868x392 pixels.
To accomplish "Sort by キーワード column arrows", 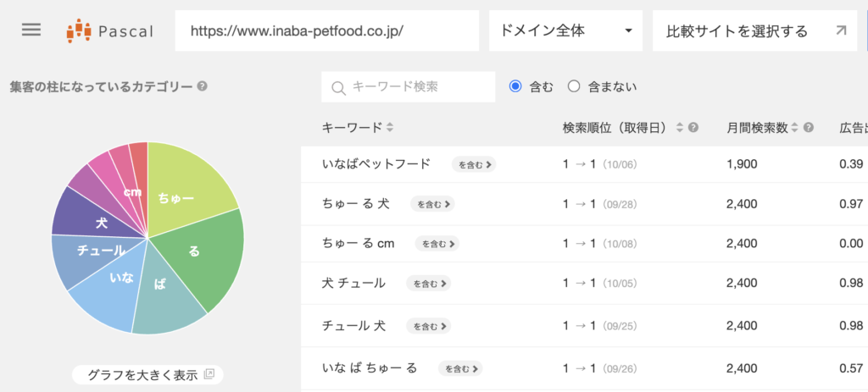I will (x=390, y=128).
